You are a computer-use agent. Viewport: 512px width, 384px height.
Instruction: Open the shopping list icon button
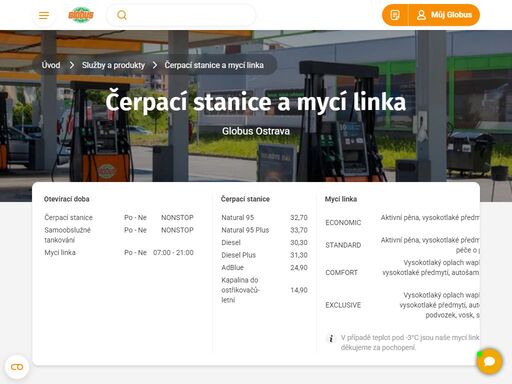point(395,15)
